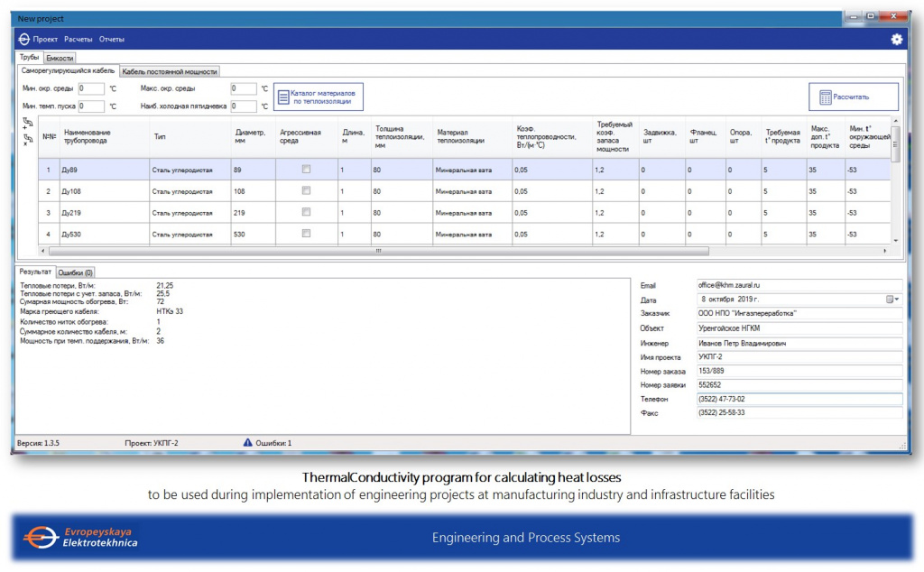
Task: Click the table's horizontal scroll right arrow
Action: (885, 251)
